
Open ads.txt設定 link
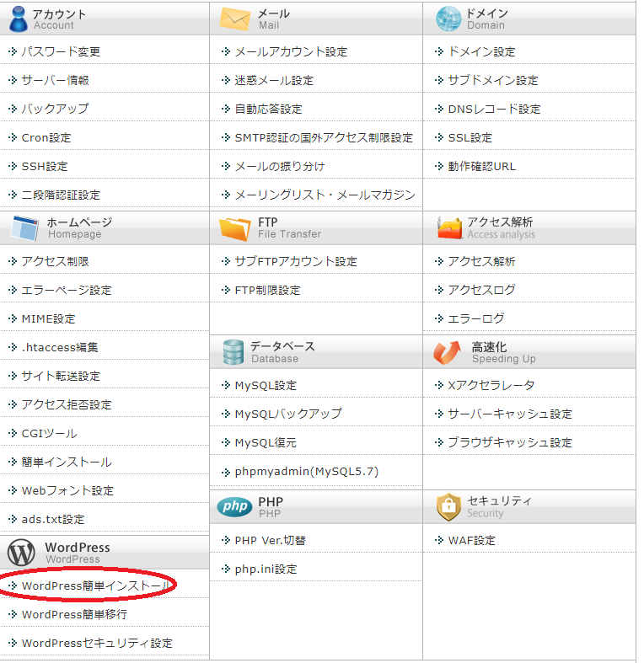tap(53, 519)
